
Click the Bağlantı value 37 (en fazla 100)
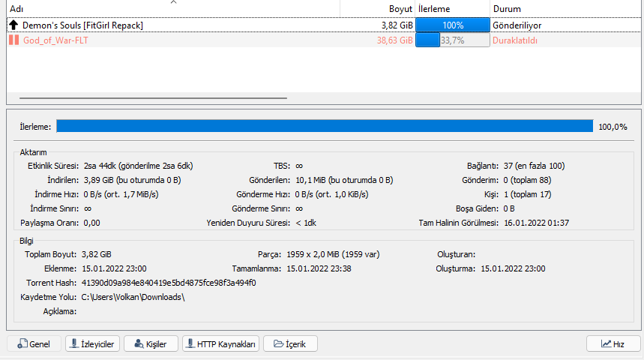[535, 166]
